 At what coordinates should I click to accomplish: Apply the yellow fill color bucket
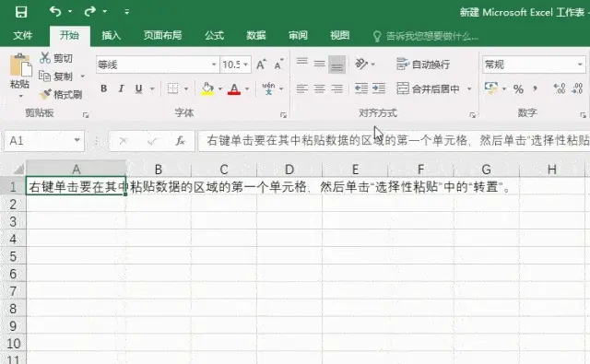click(207, 88)
